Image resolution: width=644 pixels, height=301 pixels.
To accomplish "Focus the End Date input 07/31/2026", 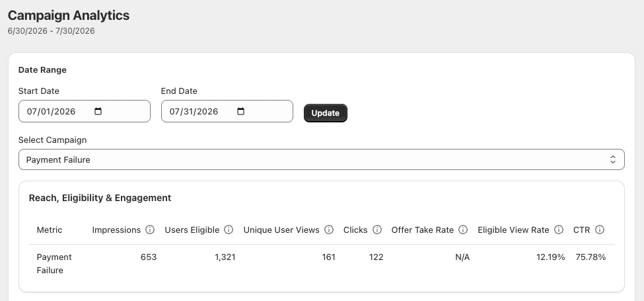I will coord(227,111).
